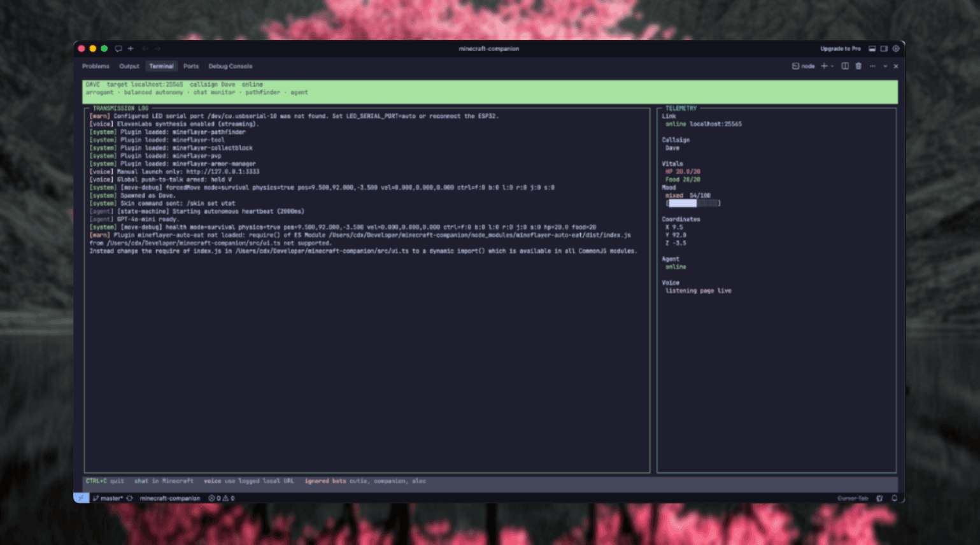Viewport: 980px width, 545px height.
Task: Toggle the side panel layout icon
Action: pyautogui.click(x=884, y=48)
